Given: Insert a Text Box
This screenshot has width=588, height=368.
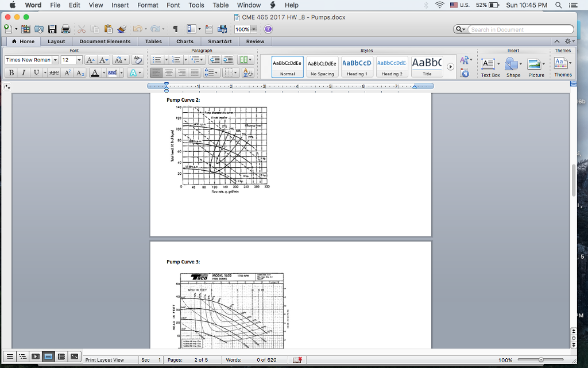Looking at the screenshot, I should pos(490,67).
